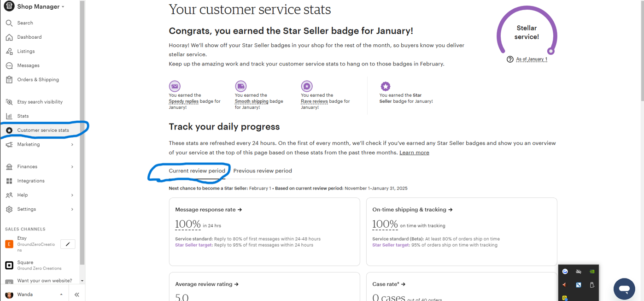Open the Listings sidebar icon
The image size is (644, 301).
click(9, 51)
